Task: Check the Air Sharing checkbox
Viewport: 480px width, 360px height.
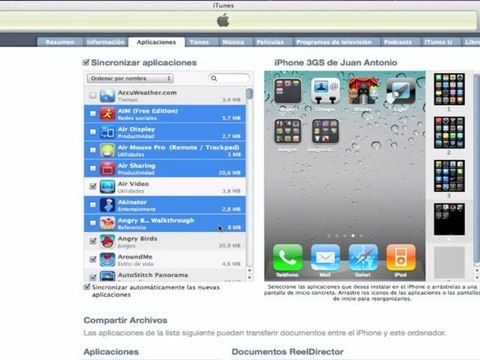Action: [x=93, y=169]
